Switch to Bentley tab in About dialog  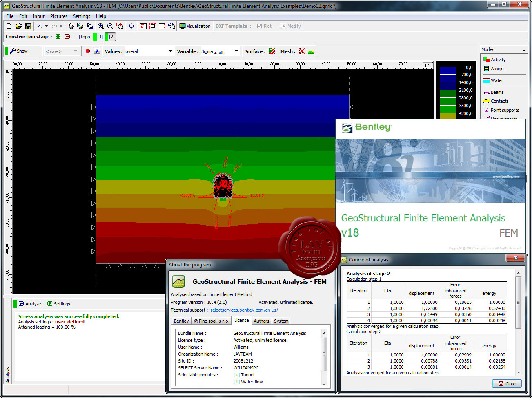coord(181,321)
